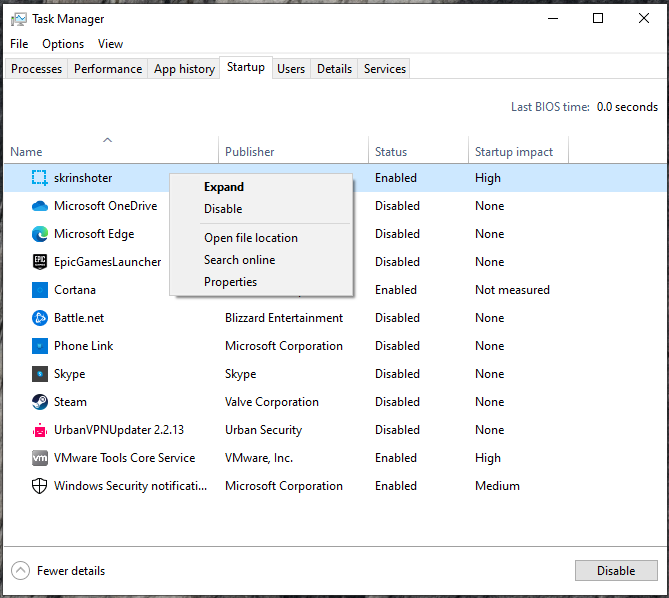The image size is (669, 598).
Task: Minimize the Task Manager window
Action: pyautogui.click(x=553, y=18)
